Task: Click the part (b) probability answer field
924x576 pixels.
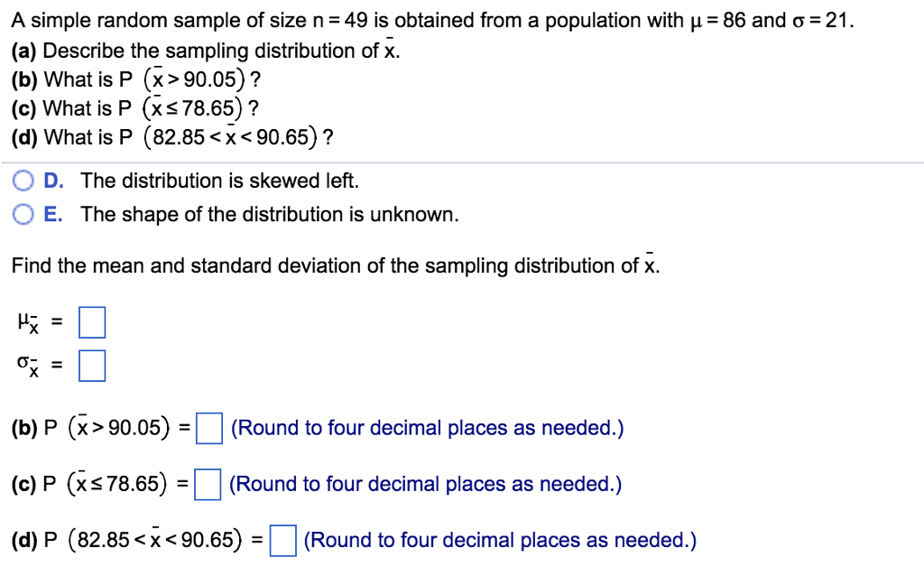Action: click(x=208, y=429)
